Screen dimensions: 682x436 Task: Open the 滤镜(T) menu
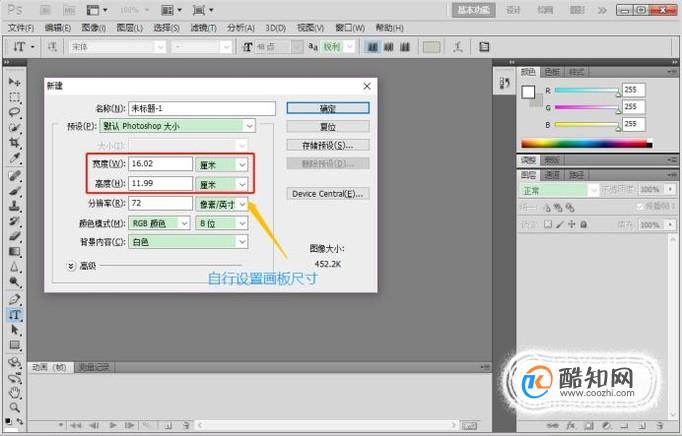pos(204,28)
